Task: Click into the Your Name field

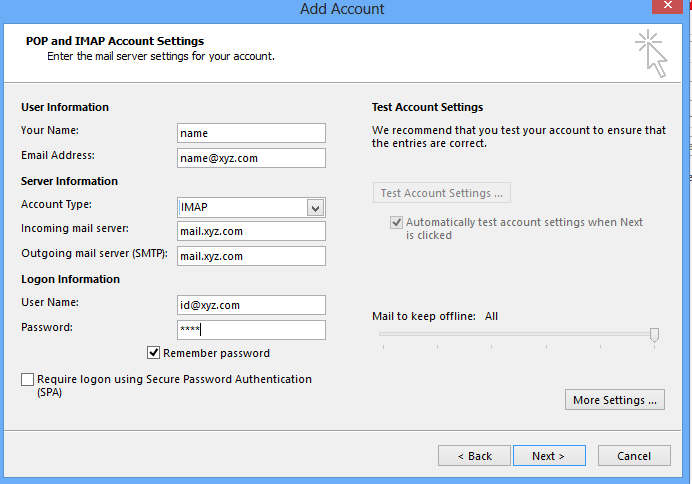Action: click(x=251, y=133)
